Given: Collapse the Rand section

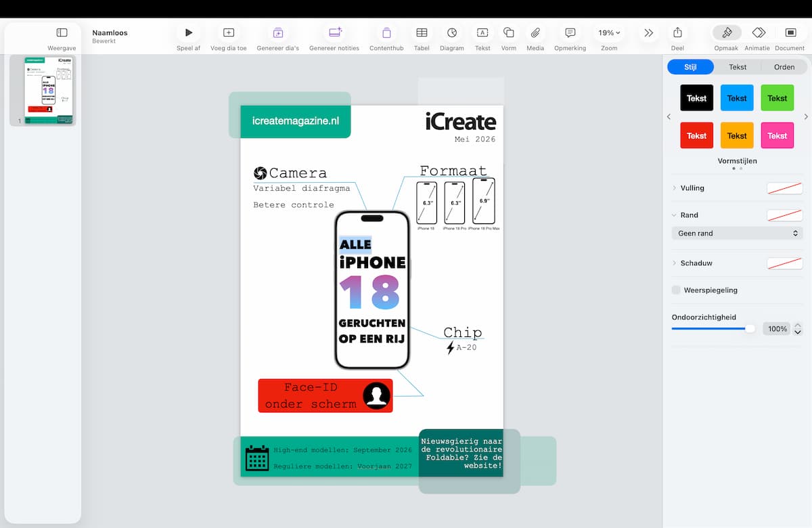Looking at the screenshot, I should (675, 215).
